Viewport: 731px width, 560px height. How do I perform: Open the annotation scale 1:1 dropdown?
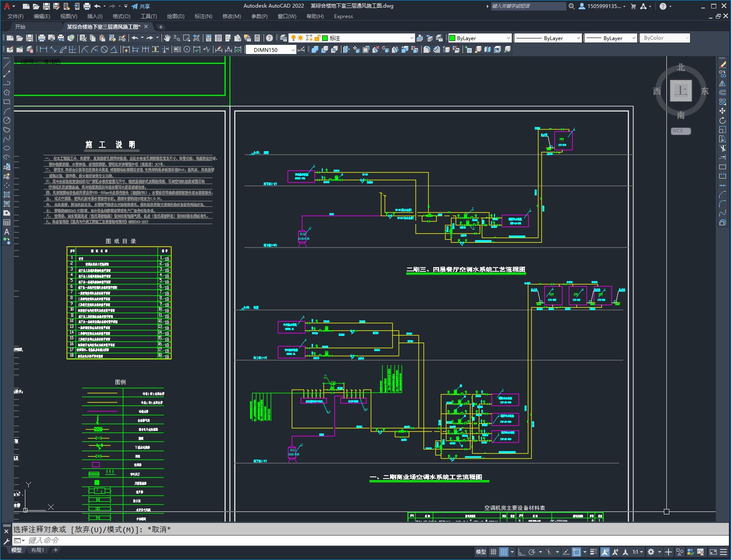click(637, 552)
